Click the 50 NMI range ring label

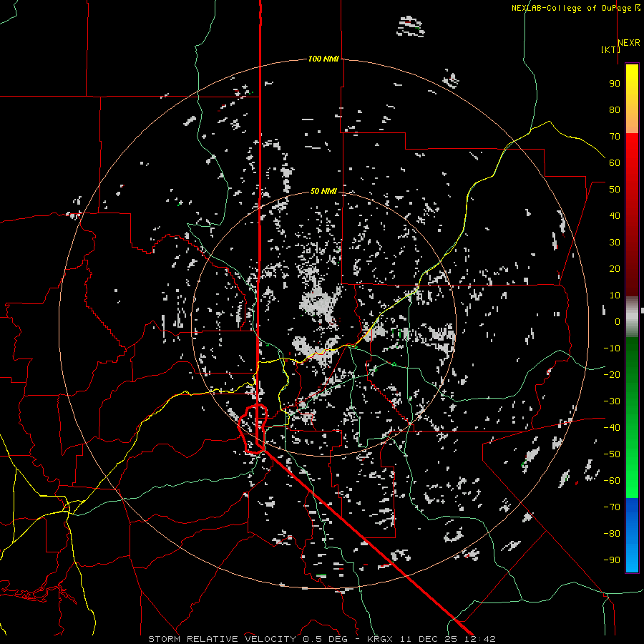(323, 191)
